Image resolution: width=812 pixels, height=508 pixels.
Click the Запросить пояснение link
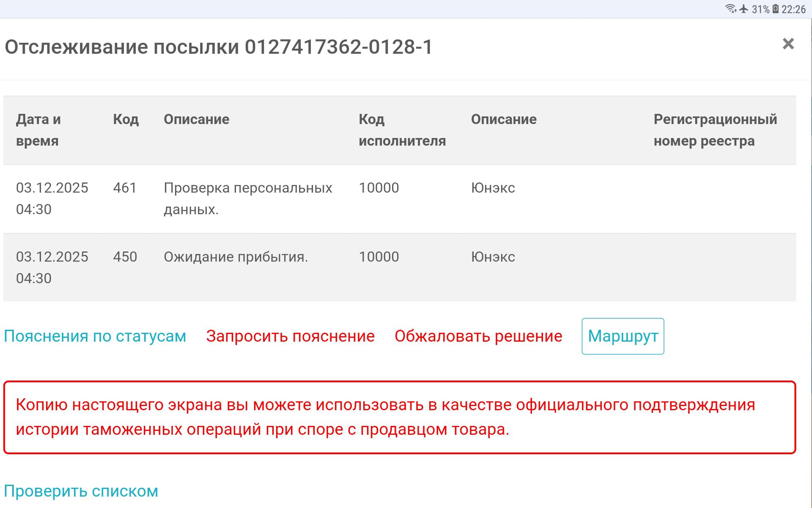pos(290,336)
